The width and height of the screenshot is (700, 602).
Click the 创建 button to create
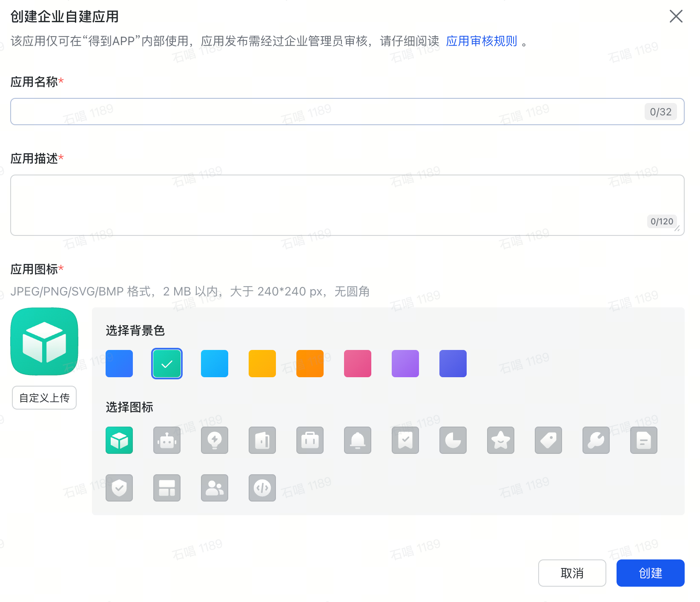650,573
